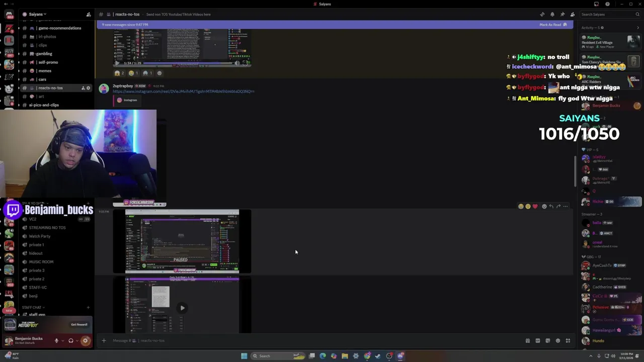Open headphone output options arrow
The height and width of the screenshot is (362, 644).
click(77, 341)
